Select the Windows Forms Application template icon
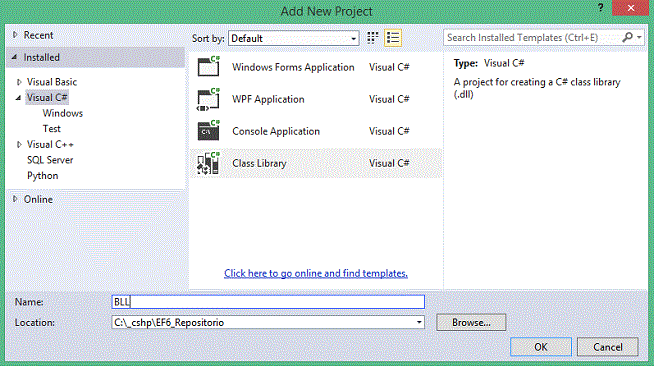 pyautogui.click(x=208, y=66)
